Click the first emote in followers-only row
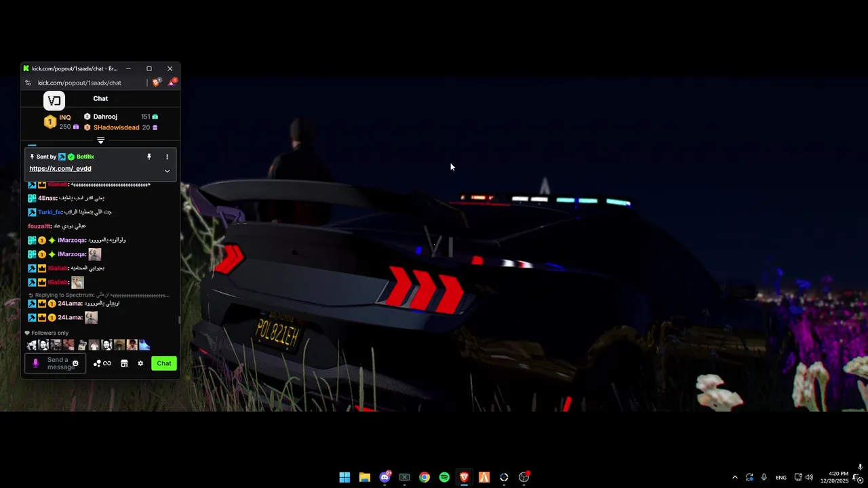This screenshot has height=488, width=868. (31, 345)
